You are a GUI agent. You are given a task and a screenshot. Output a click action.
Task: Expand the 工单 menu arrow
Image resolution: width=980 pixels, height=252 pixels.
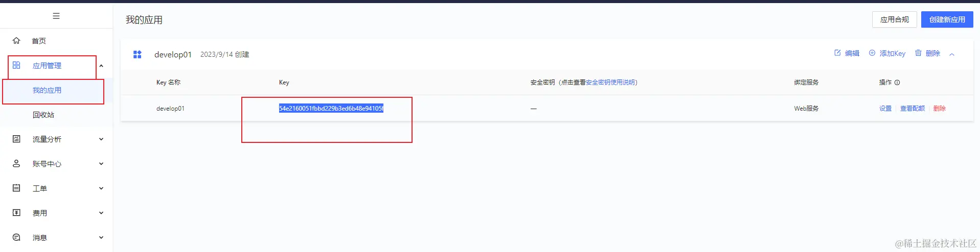(101, 188)
